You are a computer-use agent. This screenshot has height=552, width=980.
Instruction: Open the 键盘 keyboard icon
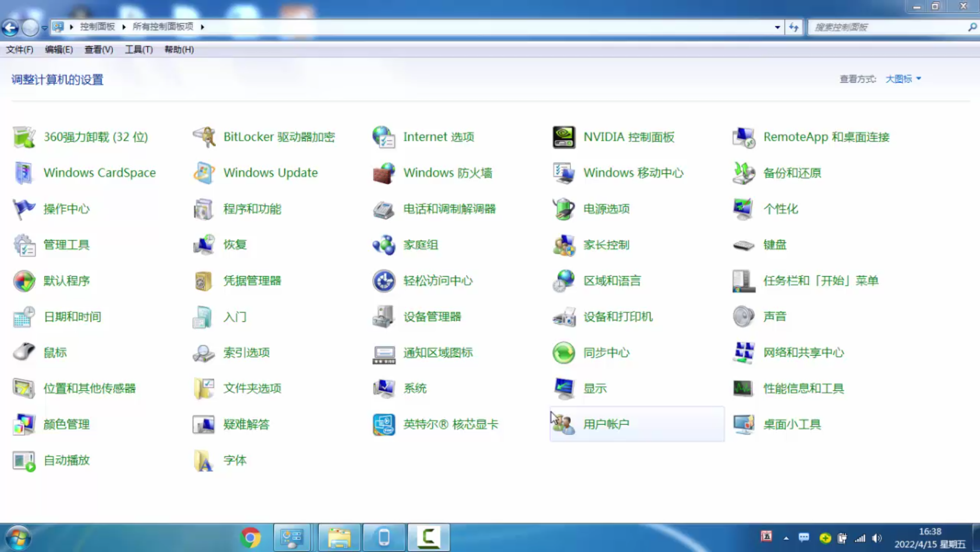(744, 245)
